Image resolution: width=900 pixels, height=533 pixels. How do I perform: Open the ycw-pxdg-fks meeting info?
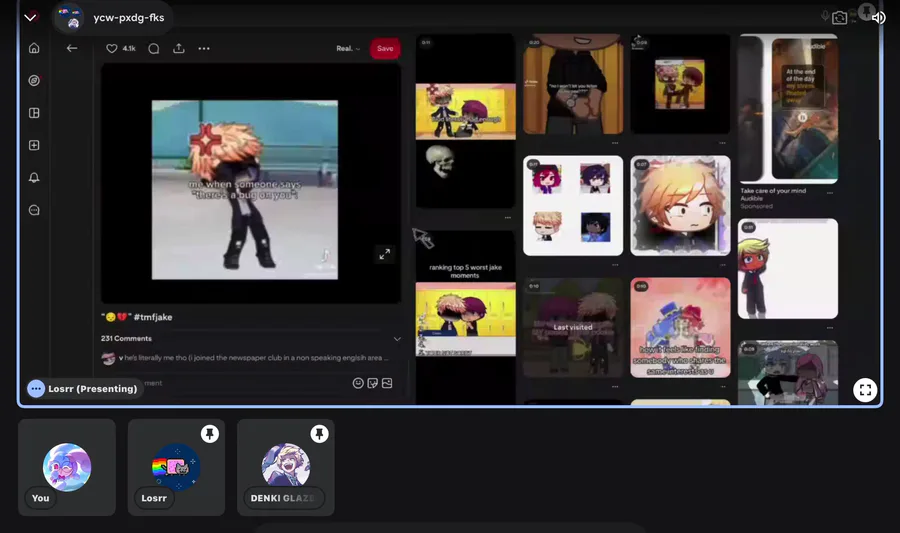(x=113, y=18)
